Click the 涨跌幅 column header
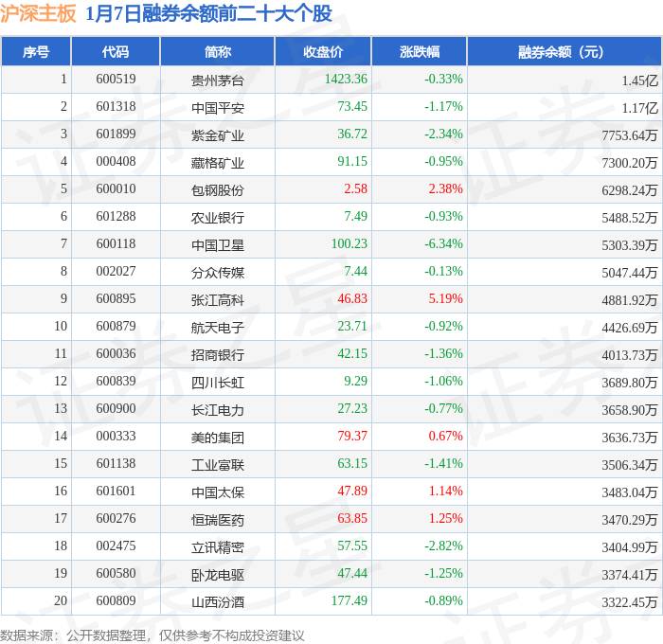 [420, 51]
